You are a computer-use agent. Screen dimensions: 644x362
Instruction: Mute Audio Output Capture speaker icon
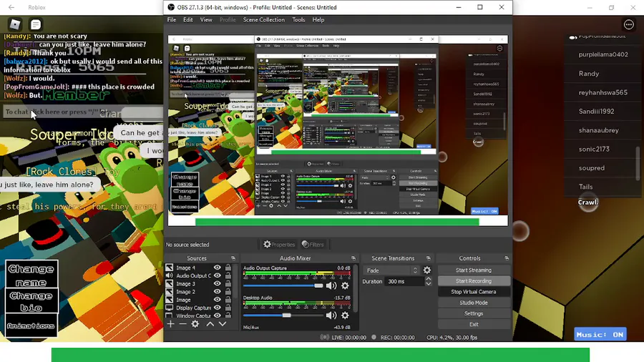(x=331, y=285)
